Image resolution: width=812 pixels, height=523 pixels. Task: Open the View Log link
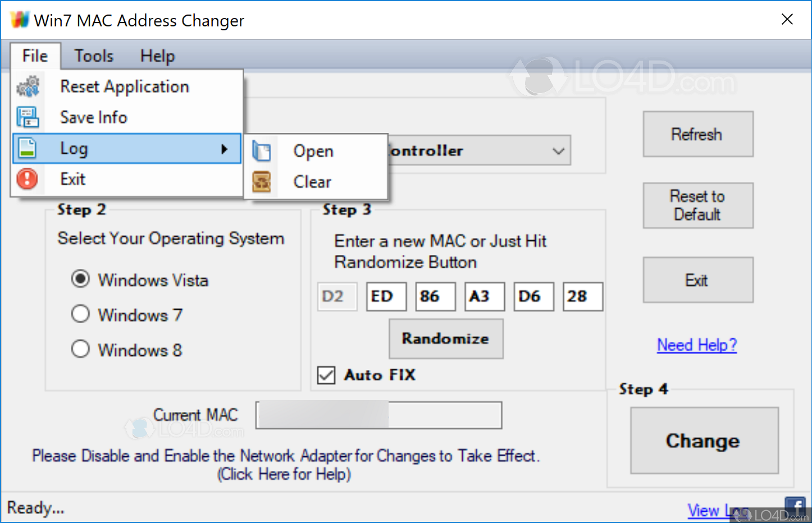(x=719, y=511)
